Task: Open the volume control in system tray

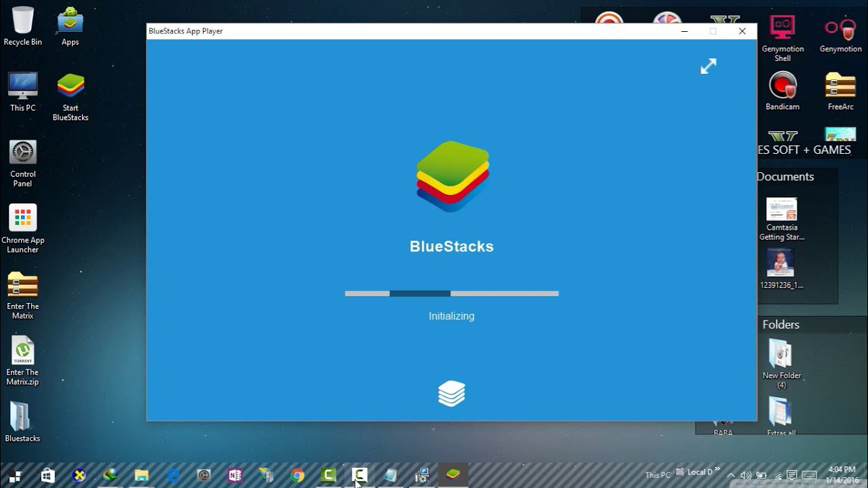Action: pyautogui.click(x=746, y=475)
